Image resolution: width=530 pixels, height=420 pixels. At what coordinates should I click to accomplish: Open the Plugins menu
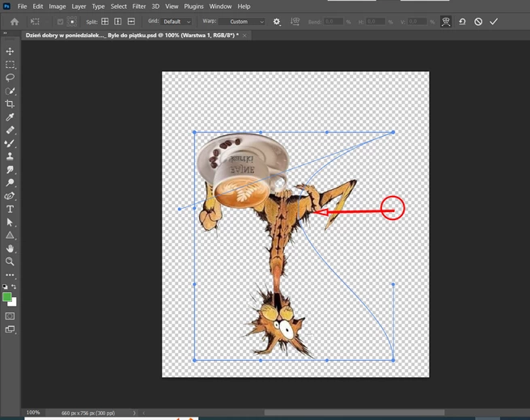pyautogui.click(x=193, y=6)
